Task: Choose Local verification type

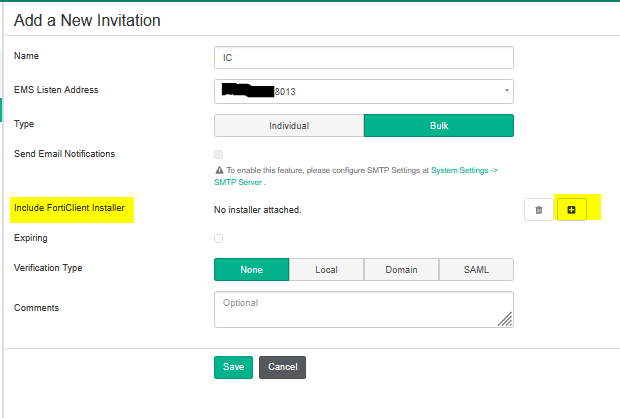Action: coord(326,270)
